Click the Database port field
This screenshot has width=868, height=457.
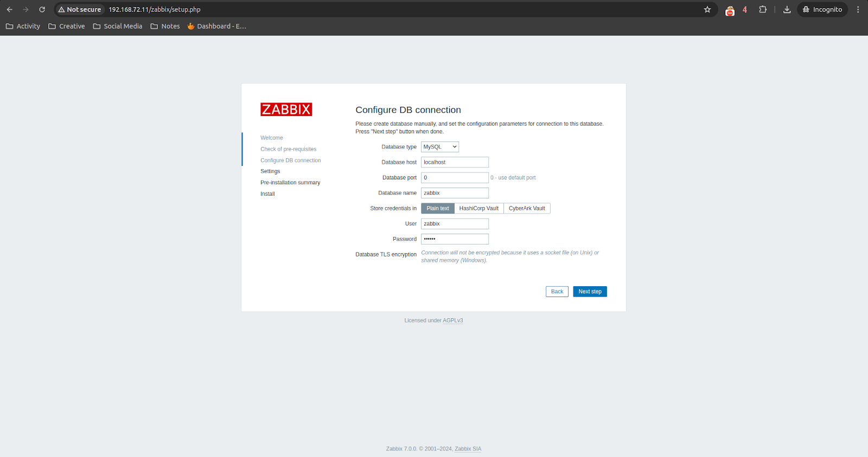pos(455,178)
